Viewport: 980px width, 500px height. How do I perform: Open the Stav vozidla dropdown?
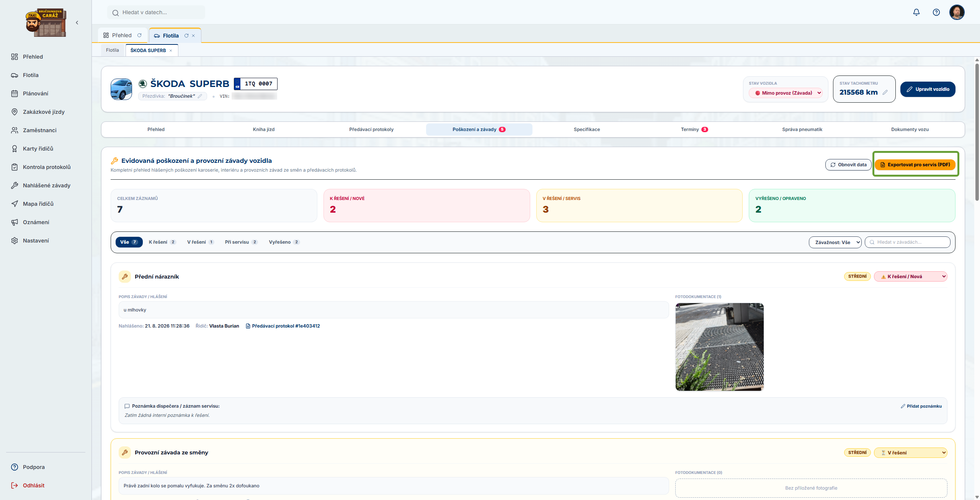coord(786,93)
